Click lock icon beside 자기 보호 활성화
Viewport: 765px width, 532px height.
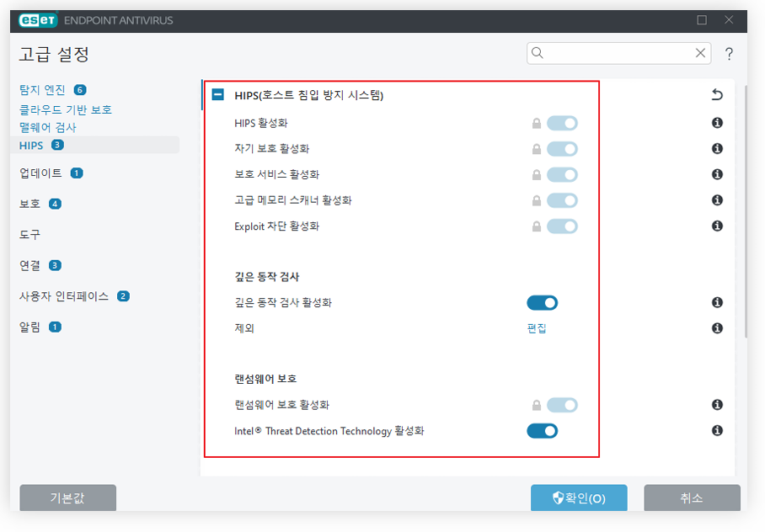pos(537,149)
